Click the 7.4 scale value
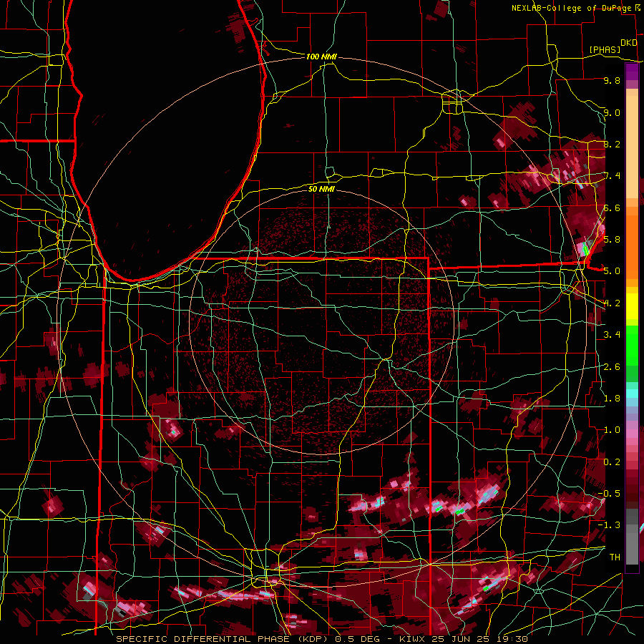The width and height of the screenshot is (644, 644). [612, 176]
